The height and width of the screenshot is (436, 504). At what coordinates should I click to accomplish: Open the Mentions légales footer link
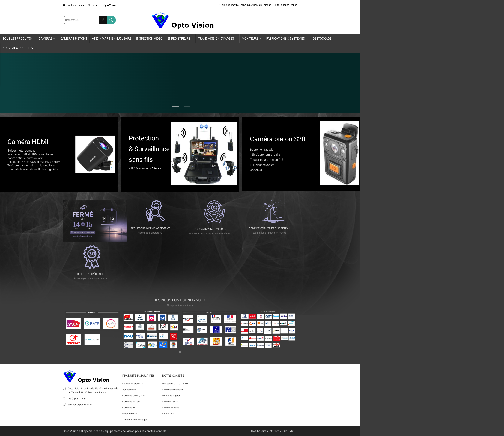[x=171, y=396]
